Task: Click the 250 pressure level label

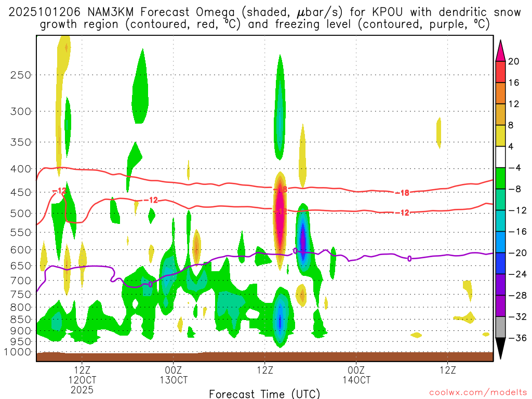Action: click(21, 75)
